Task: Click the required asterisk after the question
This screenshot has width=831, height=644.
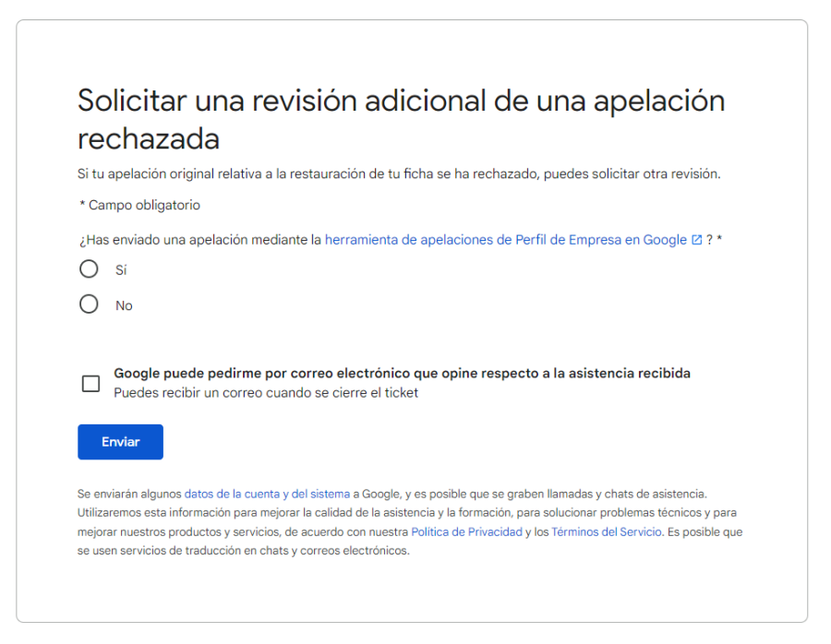Action: [x=719, y=240]
